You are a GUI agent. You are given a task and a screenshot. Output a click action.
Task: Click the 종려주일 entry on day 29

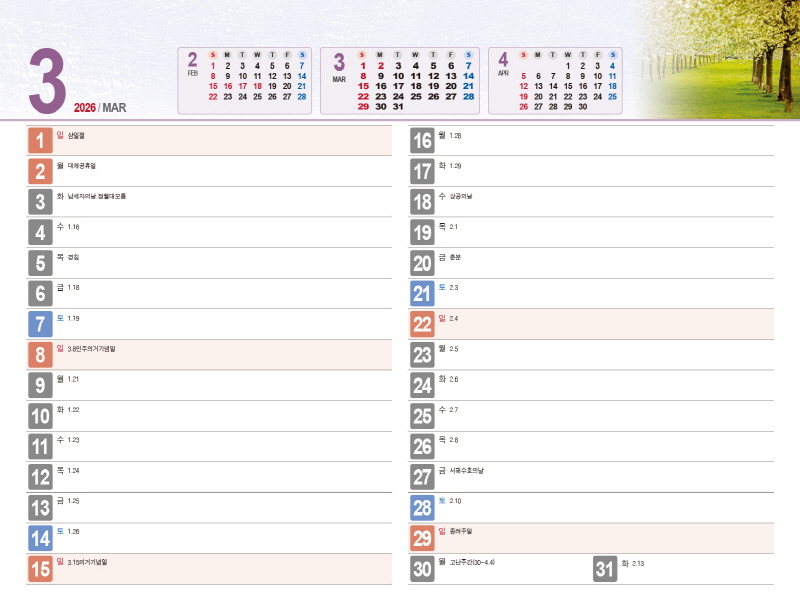click(x=461, y=531)
